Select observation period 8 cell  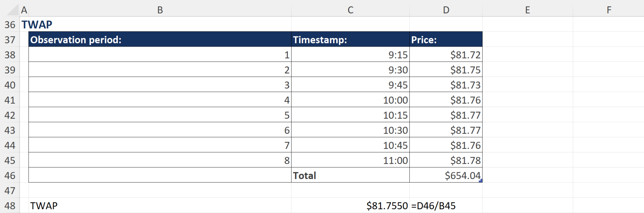160,160
